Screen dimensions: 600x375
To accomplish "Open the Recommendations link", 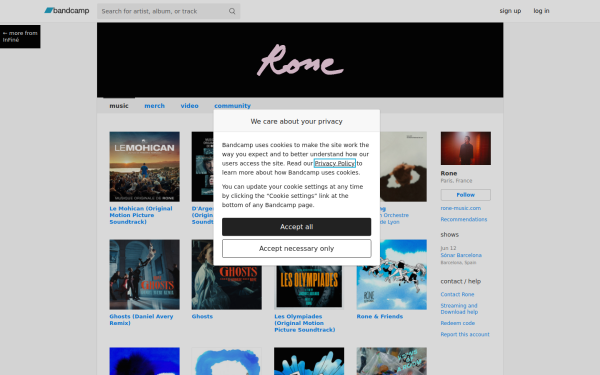I will pyautogui.click(x=464, y=219).
